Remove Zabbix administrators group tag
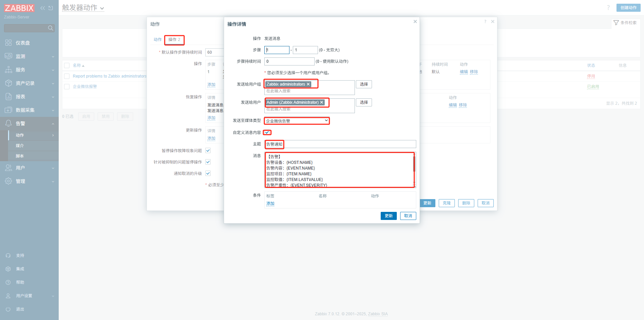Image resolution: width=644 pixels, height=320 pixels. tap(308, 84)
